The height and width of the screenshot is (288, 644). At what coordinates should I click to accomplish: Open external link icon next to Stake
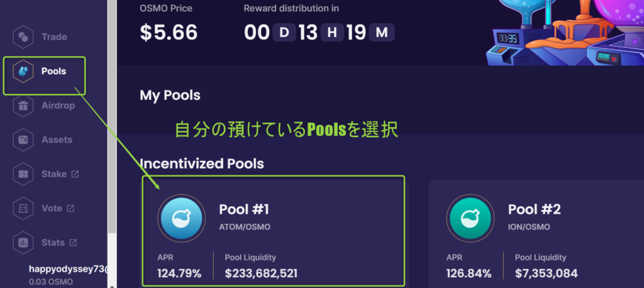75,174
